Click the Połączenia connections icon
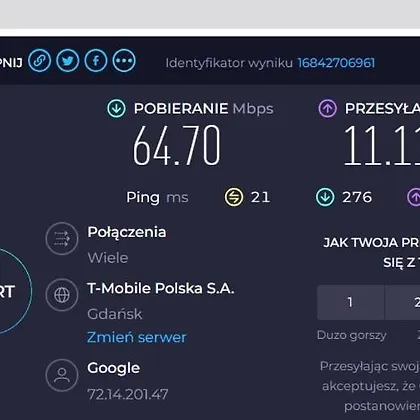Image resolution: width=420 pixels, height=420 pixels. [62, 239]
